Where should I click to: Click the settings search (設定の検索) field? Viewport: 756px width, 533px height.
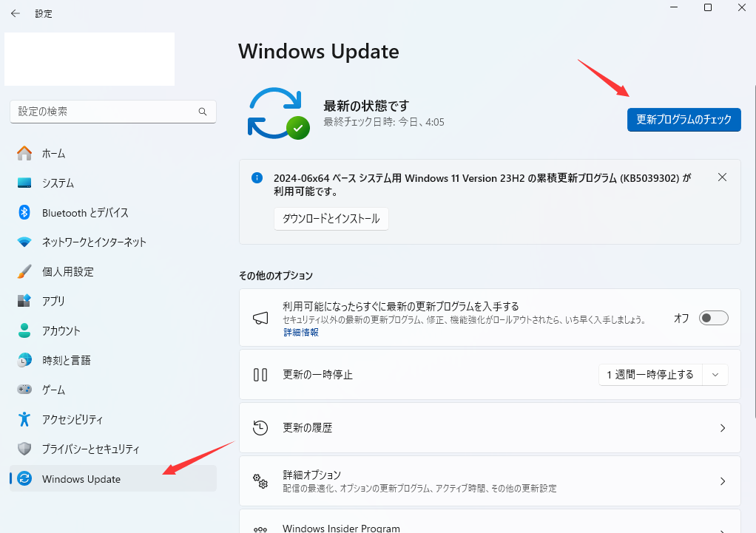point(104,112)
